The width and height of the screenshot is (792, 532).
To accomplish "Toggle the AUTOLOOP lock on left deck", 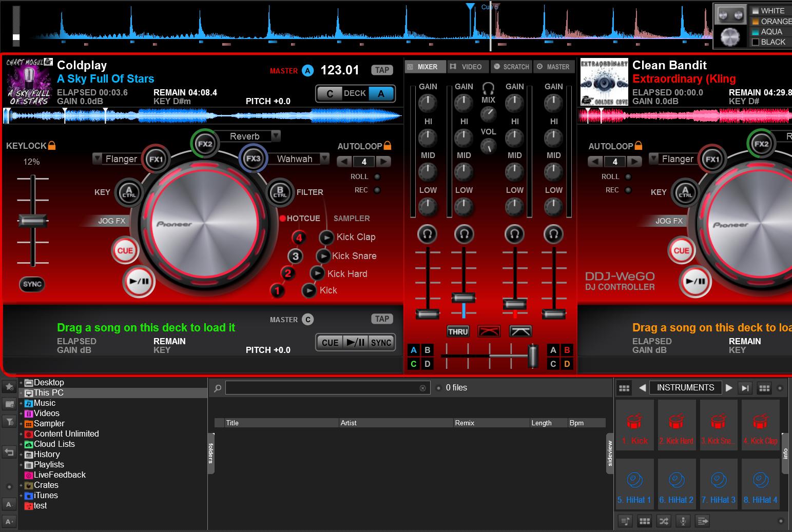I will coord(388,146).
